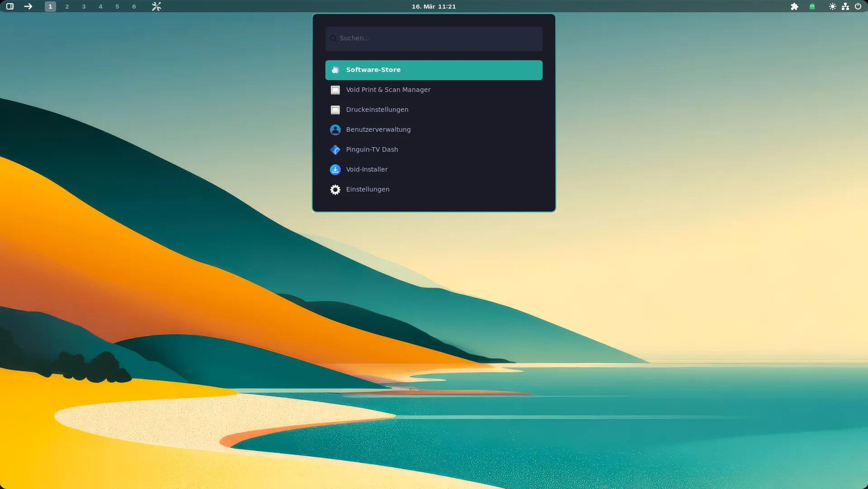The height and width of the screenshot is (489, 868).
Task: Switch to workspace 1
Action: 50,6
